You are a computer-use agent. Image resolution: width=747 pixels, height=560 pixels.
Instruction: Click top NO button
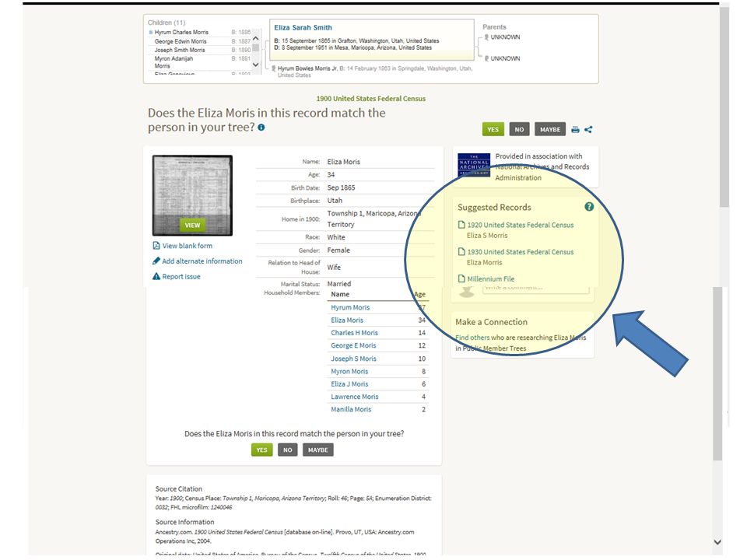[519, 129]
